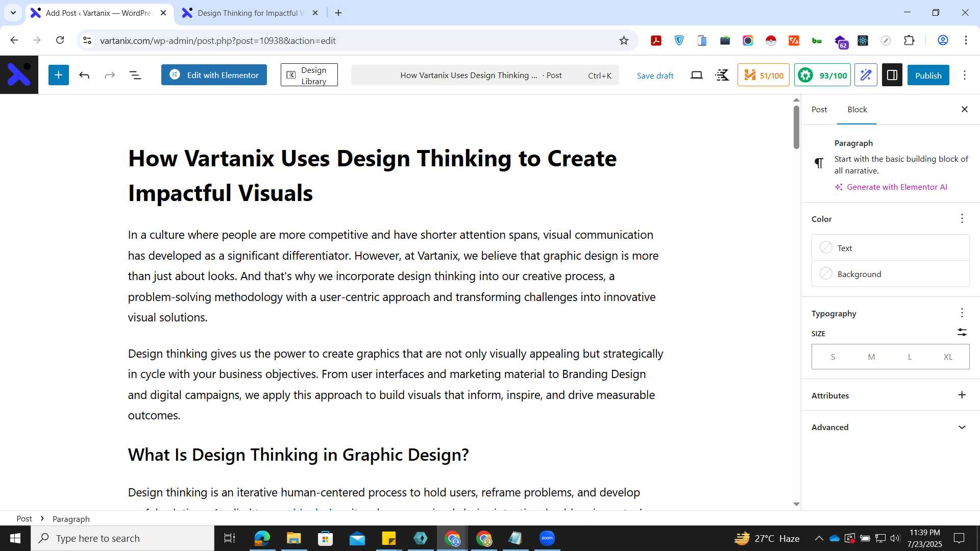Preview post with the laptop view icon
The width and height of the screenshot is (980, 551).
click(x=696, y=76)
